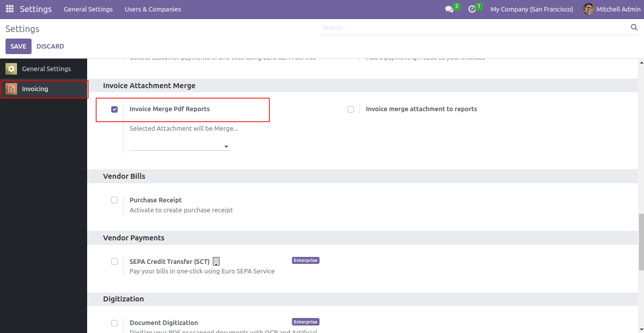The height and width of the screenshot is (333, 644).
Task: Click the Digitization section heading
Action: (124, 299)
